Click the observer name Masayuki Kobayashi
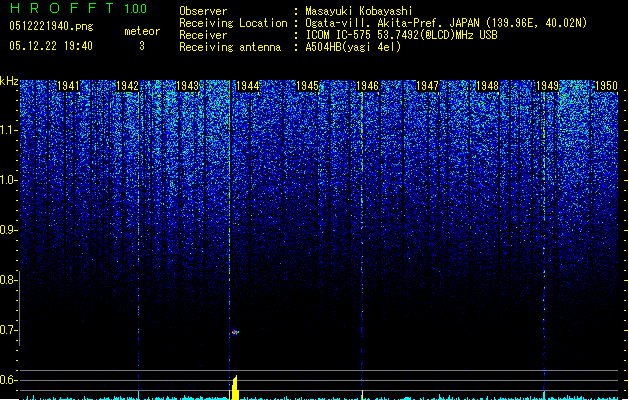 point(359,11)
